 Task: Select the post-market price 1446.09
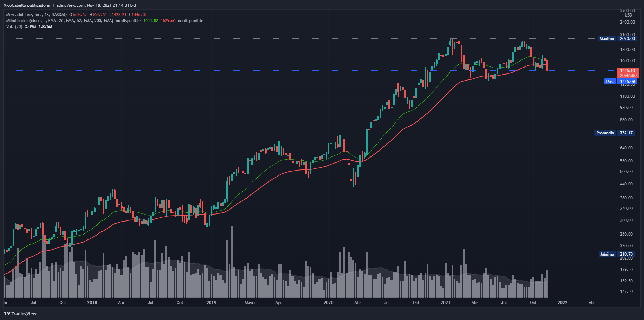tap(627, 82)
